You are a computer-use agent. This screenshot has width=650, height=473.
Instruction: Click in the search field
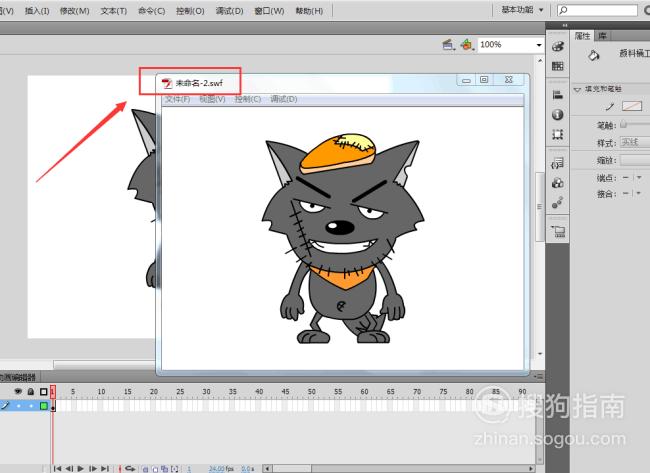click(x=597, y=10)
